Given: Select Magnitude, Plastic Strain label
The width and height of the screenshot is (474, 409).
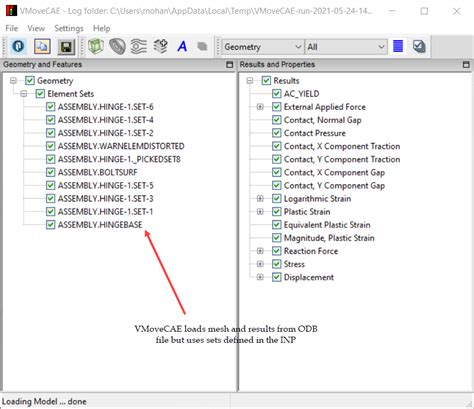Looking at the screenshot, I should 329,238.
